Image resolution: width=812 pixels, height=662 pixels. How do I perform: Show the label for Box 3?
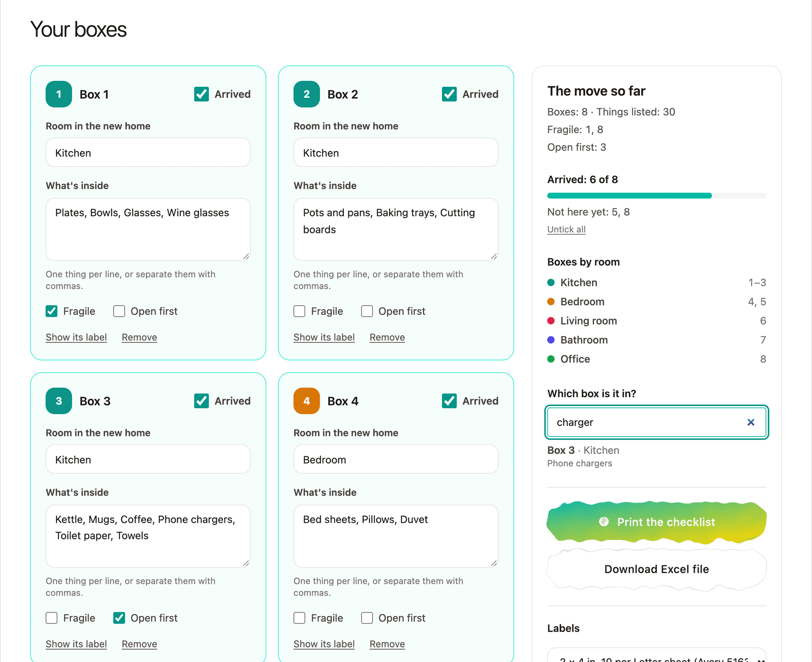(x=76, y=644)
